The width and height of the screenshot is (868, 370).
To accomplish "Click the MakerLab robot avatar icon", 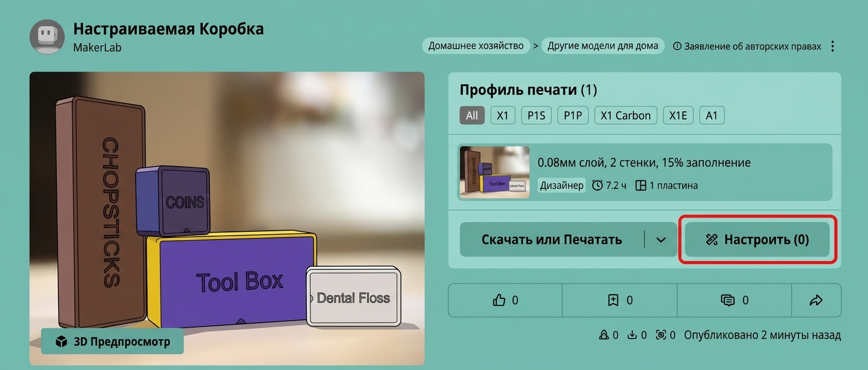I will click(47, 37).
